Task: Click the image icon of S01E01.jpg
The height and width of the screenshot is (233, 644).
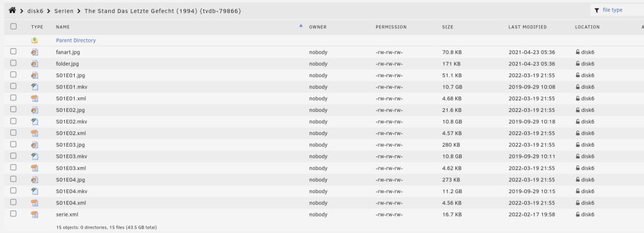Action: pos(35,75)
